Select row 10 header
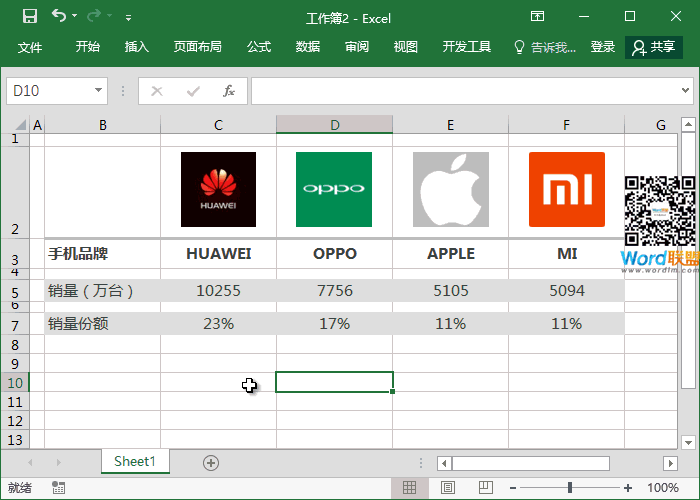This screenshot has width=700, height=500. coord(15,383)
